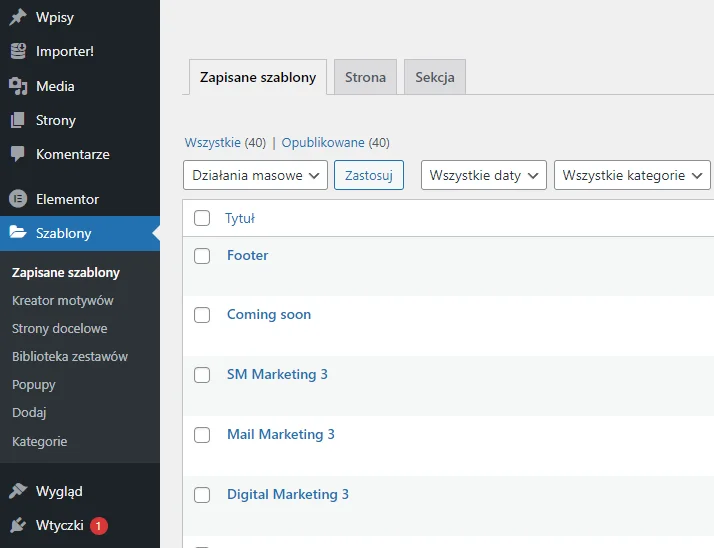
Task: Switch to the Sekcja tab
Action: tap(434, 77)
